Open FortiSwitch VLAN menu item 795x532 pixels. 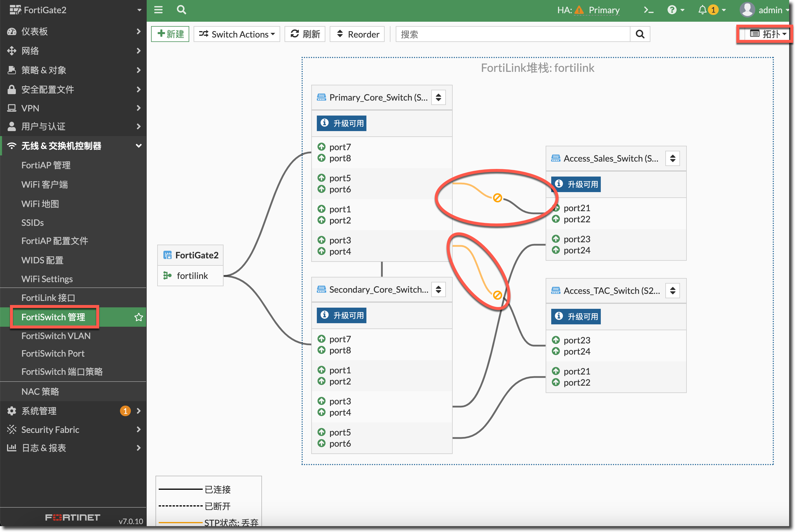56,336
